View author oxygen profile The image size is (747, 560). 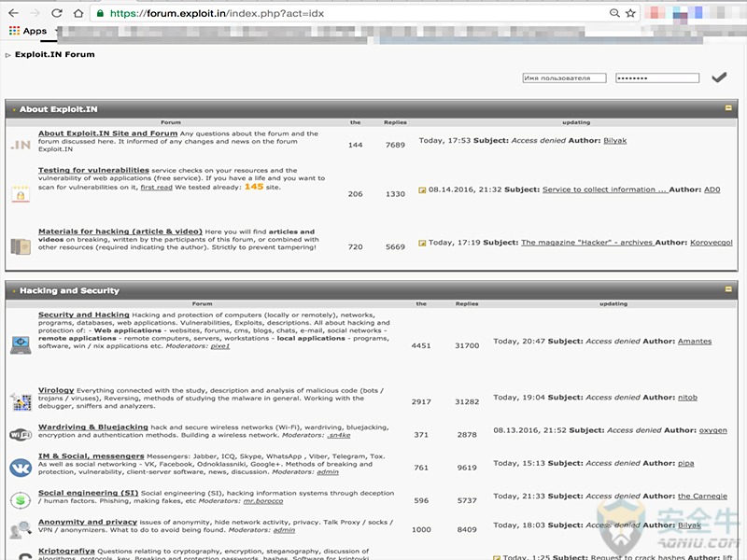pos(712,430)
